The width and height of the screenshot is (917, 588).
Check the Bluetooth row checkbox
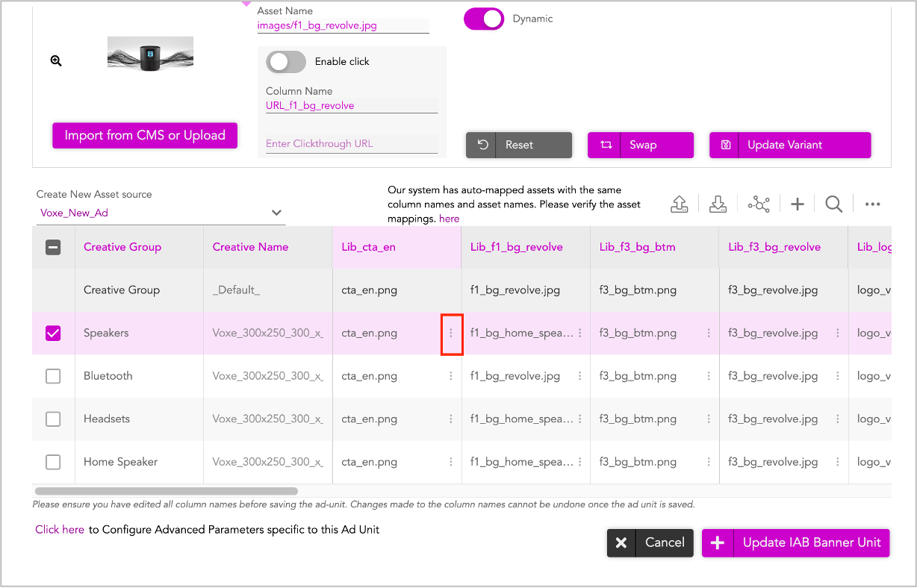[x=53, y=376]
